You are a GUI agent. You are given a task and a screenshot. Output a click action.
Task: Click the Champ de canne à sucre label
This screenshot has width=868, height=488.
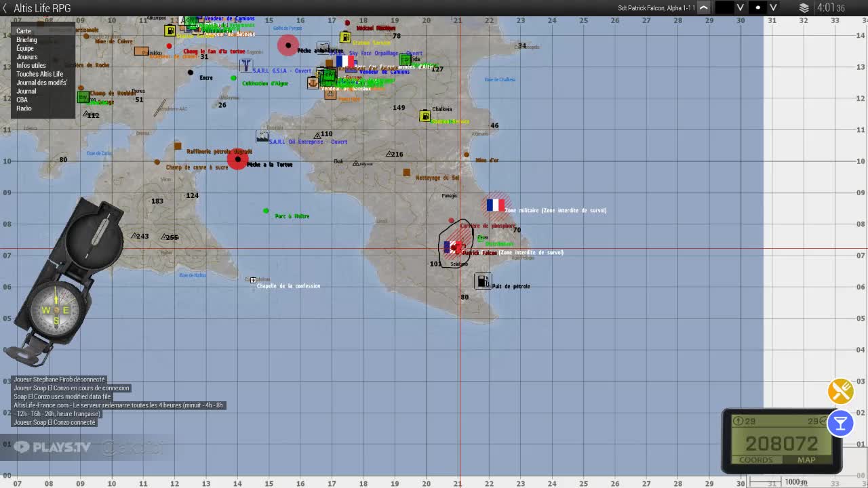(x=197, y=167)
